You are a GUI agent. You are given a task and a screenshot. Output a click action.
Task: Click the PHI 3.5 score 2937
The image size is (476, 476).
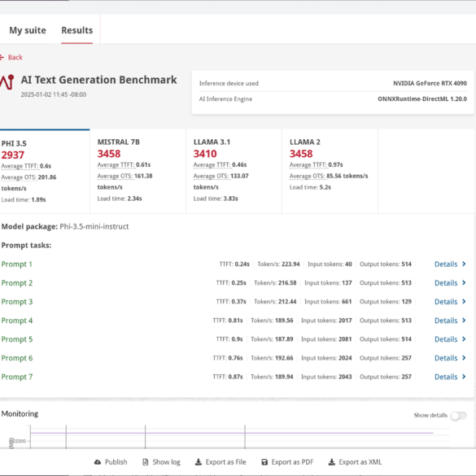coord(13,155)
